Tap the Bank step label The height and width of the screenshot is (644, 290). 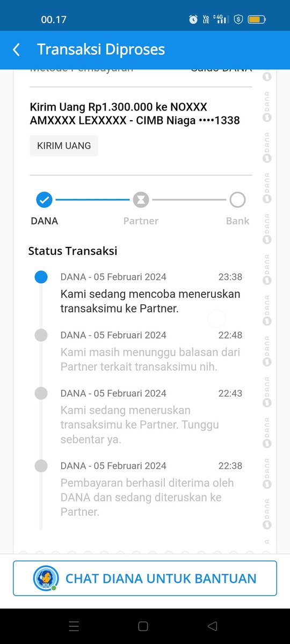click(x=237, y=221)
